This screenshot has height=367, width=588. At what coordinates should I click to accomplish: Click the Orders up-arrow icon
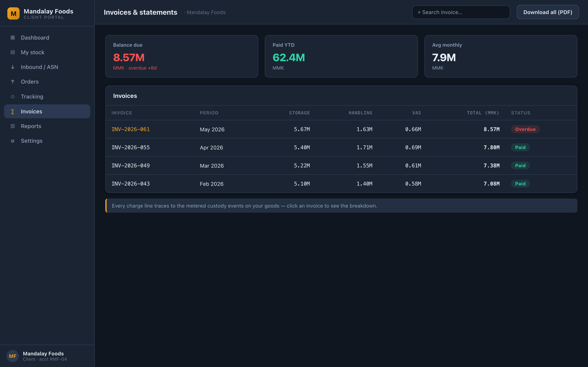pos(13,82)
